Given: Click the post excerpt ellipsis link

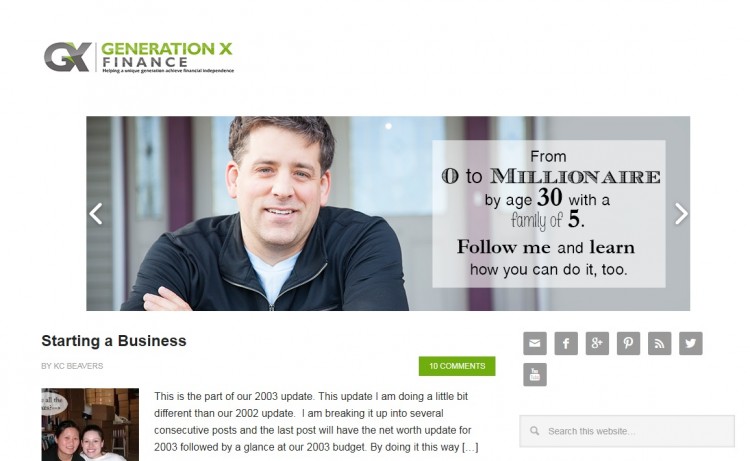Looking at the screenshot, I should tap(470, 447).
